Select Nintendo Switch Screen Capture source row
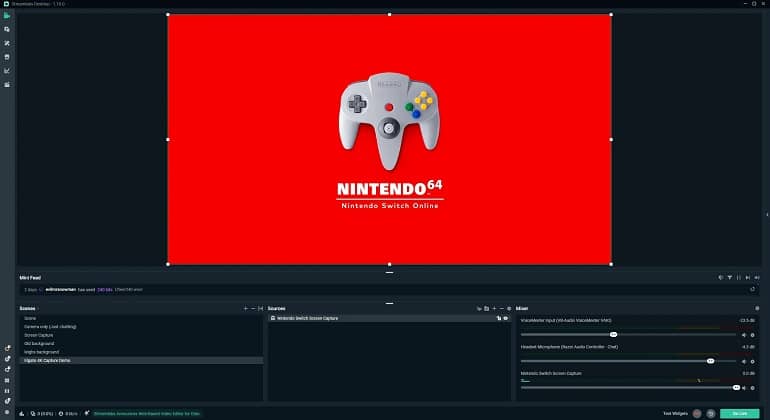770x420 pixels. click(389, 318)
